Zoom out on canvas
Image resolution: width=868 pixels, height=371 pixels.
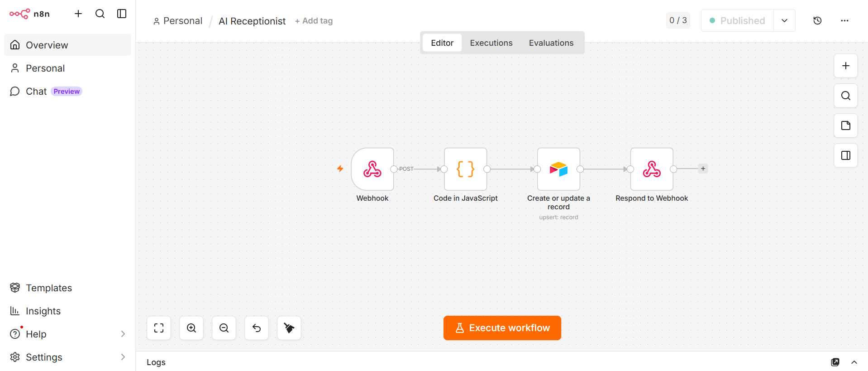tap(224, 328)
